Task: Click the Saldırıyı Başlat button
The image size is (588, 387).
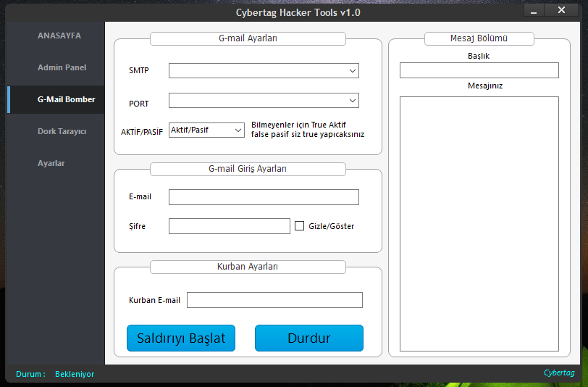Action: [x=181, y=338]
